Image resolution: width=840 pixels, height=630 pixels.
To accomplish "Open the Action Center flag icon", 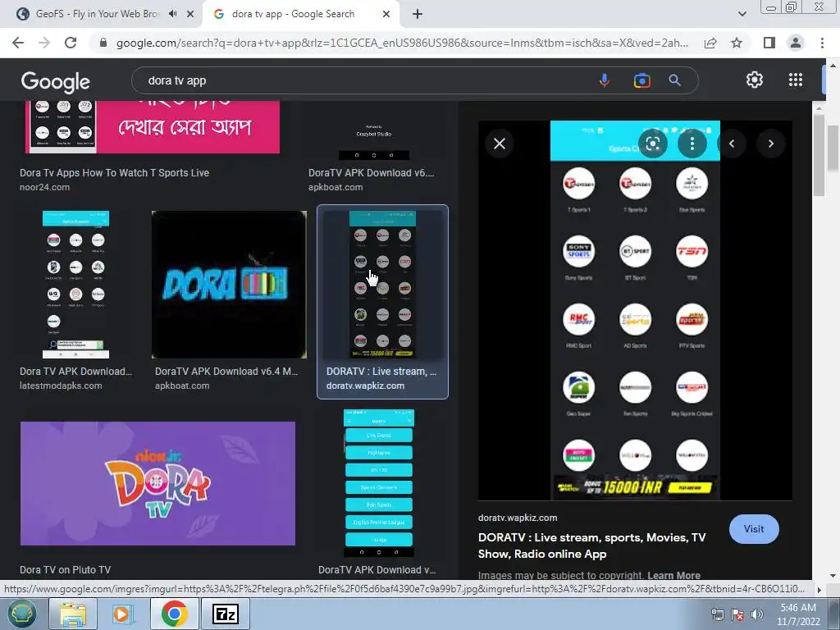I will click(737, 614).
